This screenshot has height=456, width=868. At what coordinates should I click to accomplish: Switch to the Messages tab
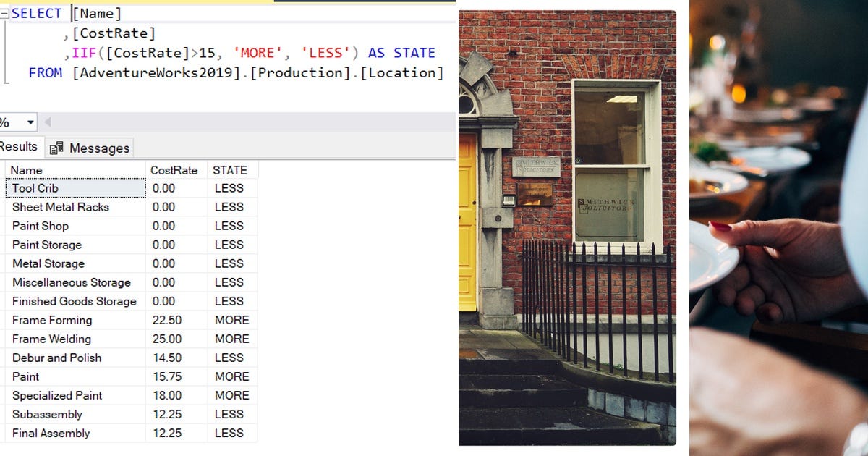point(98,148)
